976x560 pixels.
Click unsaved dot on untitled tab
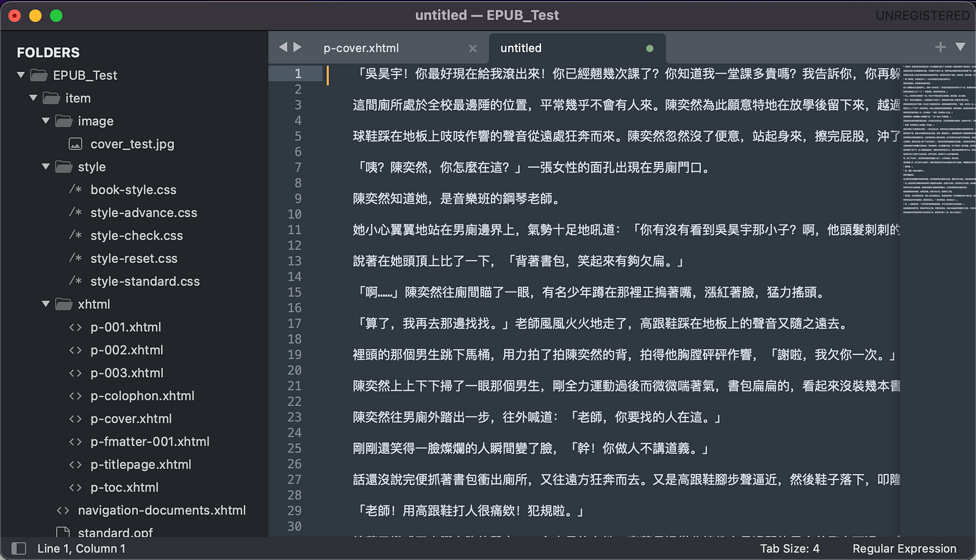coord(650,48)
